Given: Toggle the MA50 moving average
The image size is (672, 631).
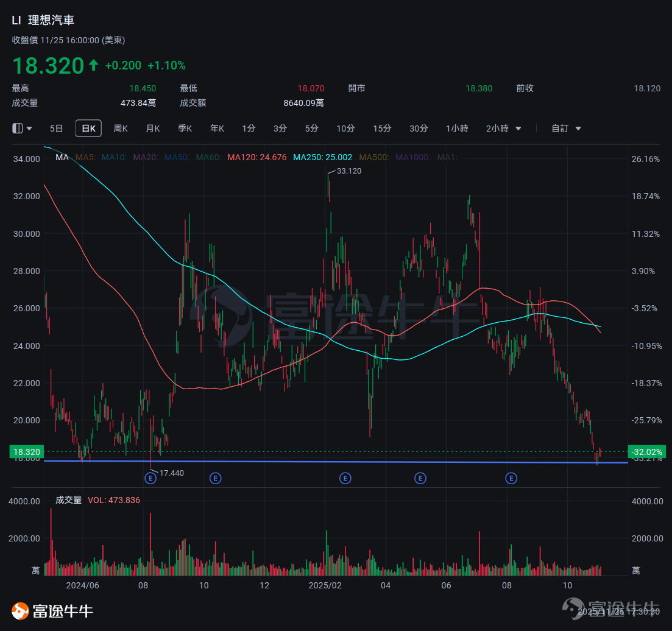Looking at the screenshot, I should 177,157.
